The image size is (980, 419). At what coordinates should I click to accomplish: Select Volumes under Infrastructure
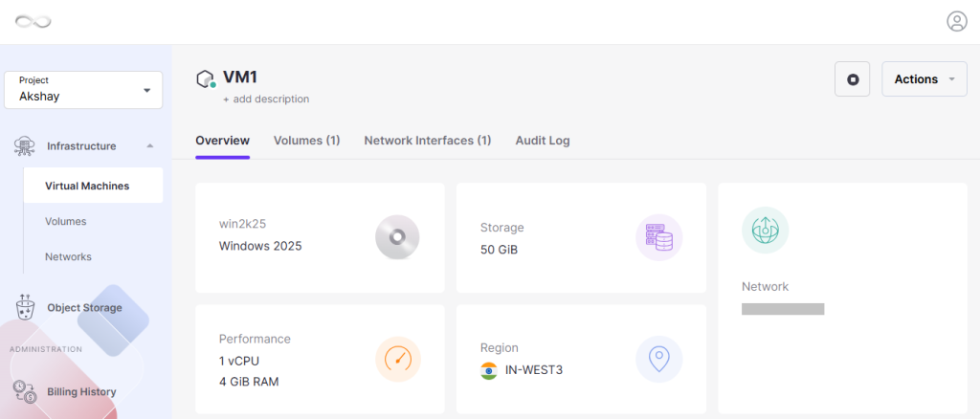coord(66,221)
